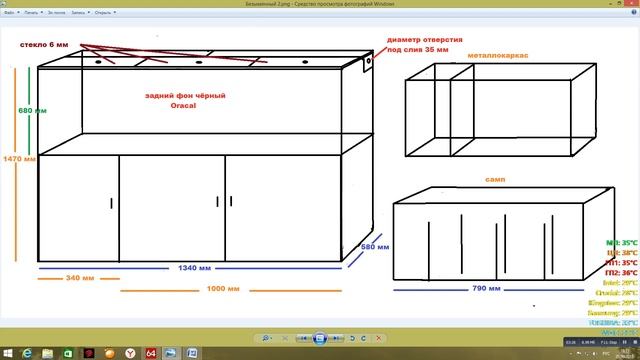Open the red 64 app in taskbar
The height and width of the screenshot is (360, 640).
[x=151, y=353]
